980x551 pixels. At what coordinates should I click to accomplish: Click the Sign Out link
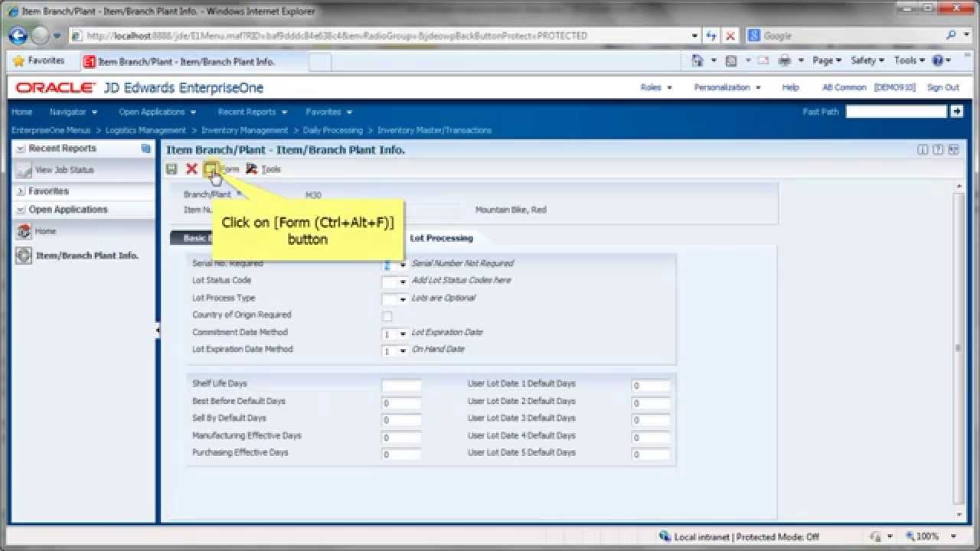tap(943, 87)
